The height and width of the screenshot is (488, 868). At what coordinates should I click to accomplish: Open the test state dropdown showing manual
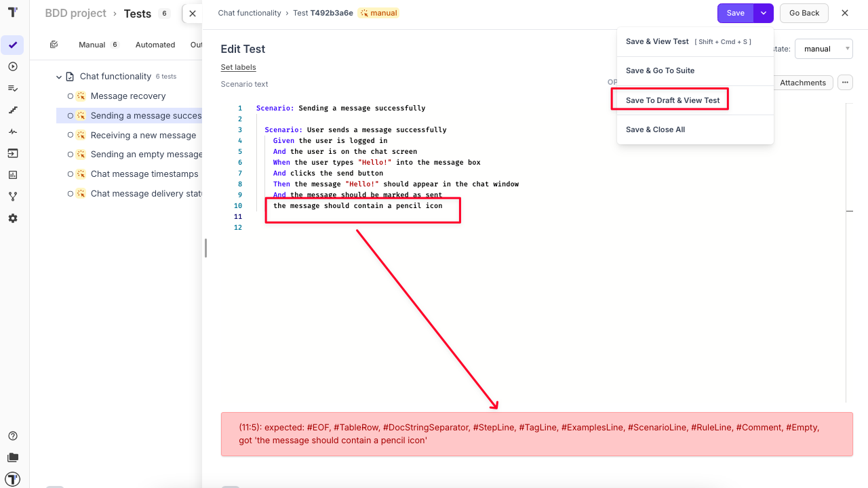[823, 49]
